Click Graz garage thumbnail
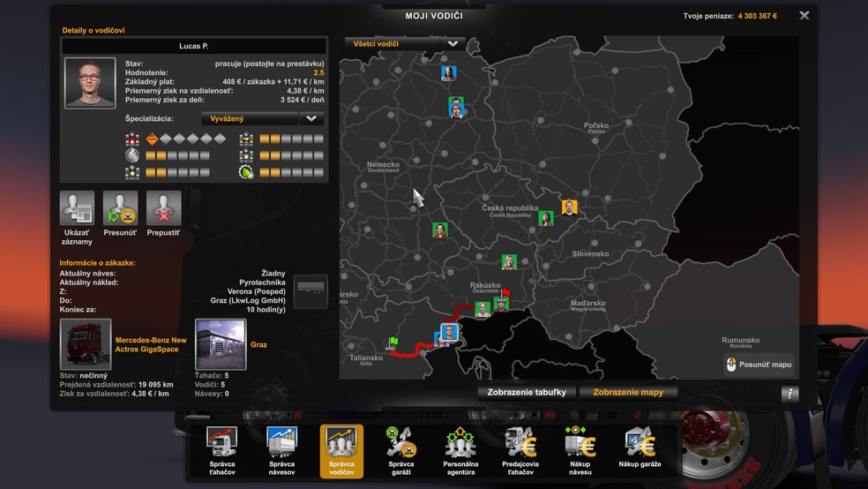 221,344
